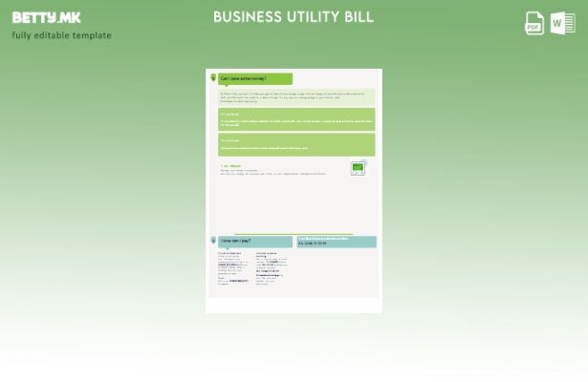Click the Word document format icon
Screen dimensions: 588x382
click(563, 24)
